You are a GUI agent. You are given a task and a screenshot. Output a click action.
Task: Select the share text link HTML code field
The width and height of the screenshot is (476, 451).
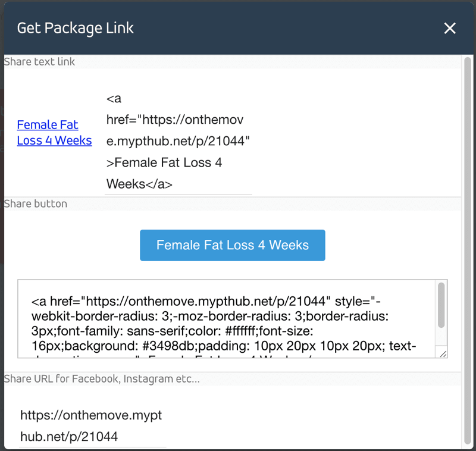178,141
